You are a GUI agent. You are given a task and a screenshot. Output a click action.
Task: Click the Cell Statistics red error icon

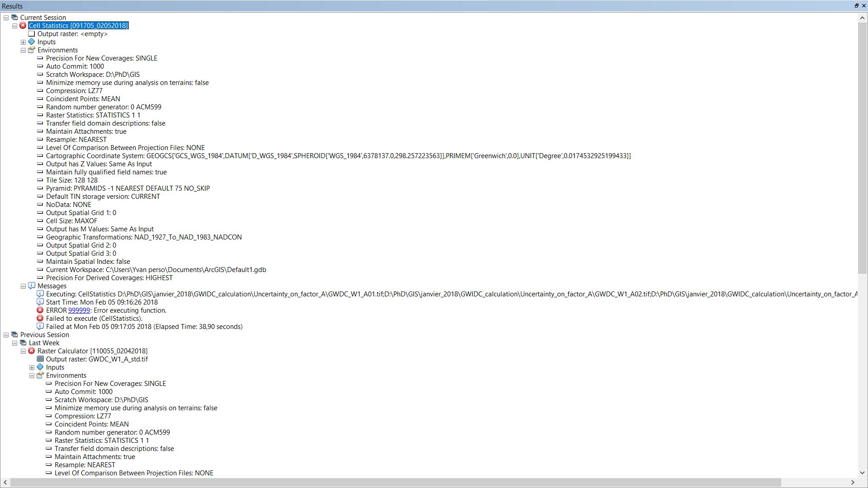[23, 26]
